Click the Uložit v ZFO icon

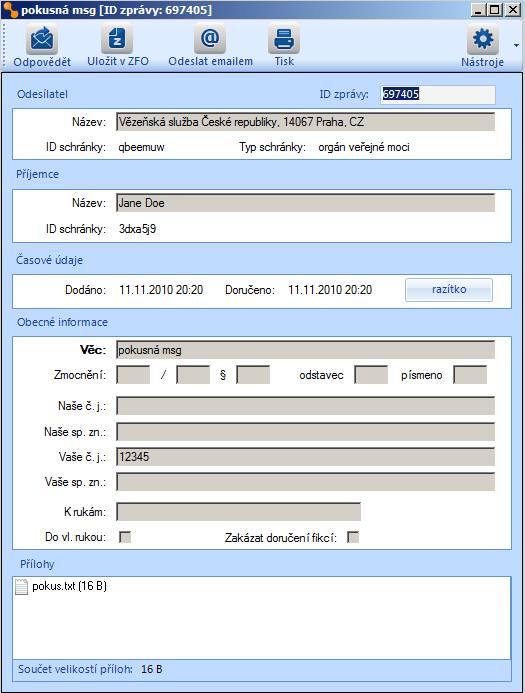(117, 39)
